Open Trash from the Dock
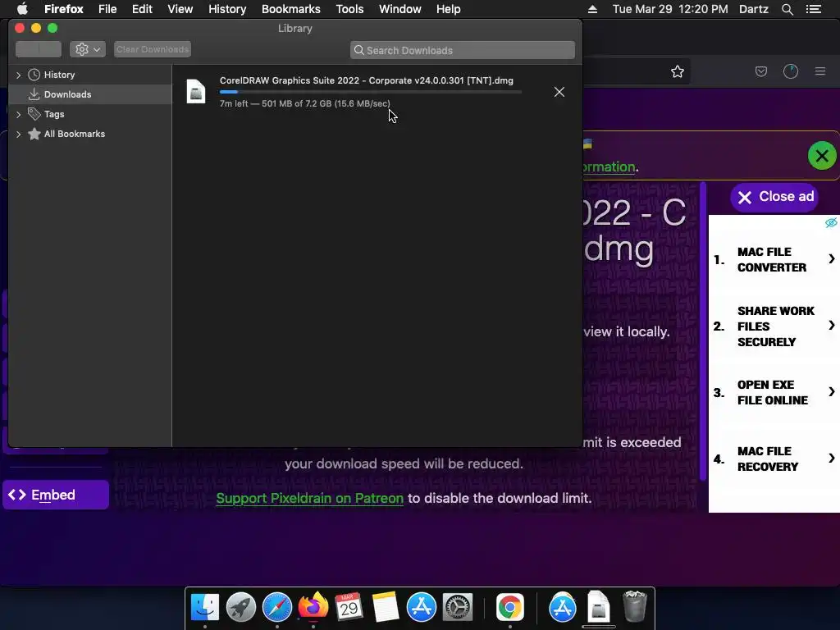The width and height of the screenshot is (840, 630). 635,606
